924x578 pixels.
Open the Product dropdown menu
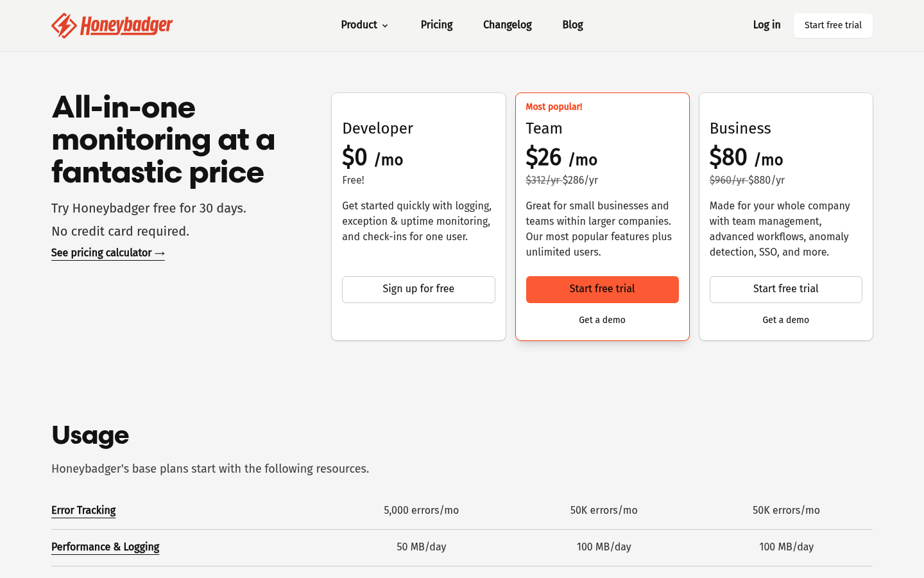pos(364,25)
